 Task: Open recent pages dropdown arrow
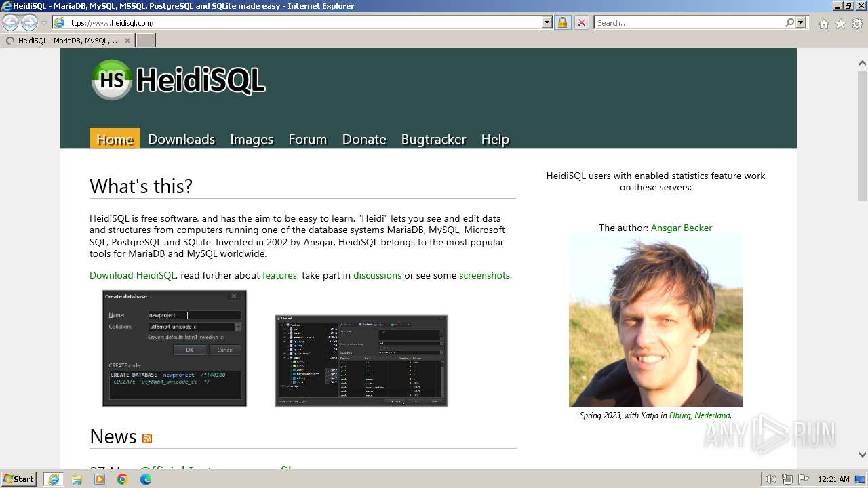[x=44, y=23]
